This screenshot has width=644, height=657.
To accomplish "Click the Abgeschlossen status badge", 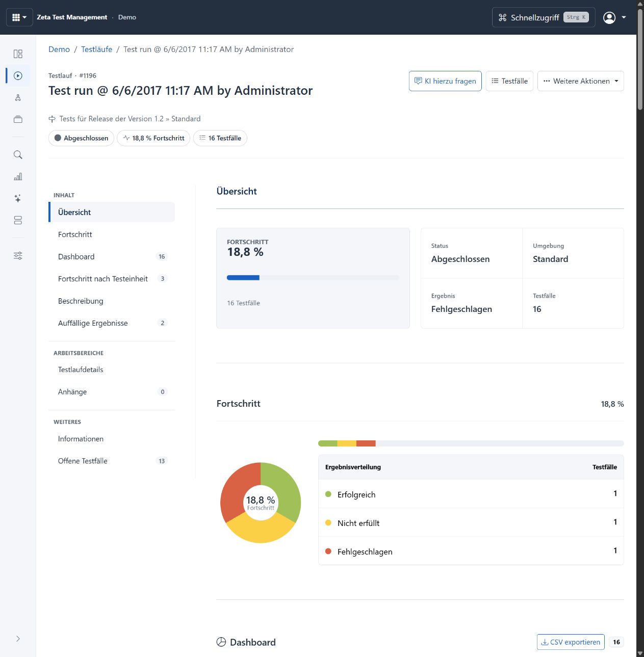I will tap(81, 138).
